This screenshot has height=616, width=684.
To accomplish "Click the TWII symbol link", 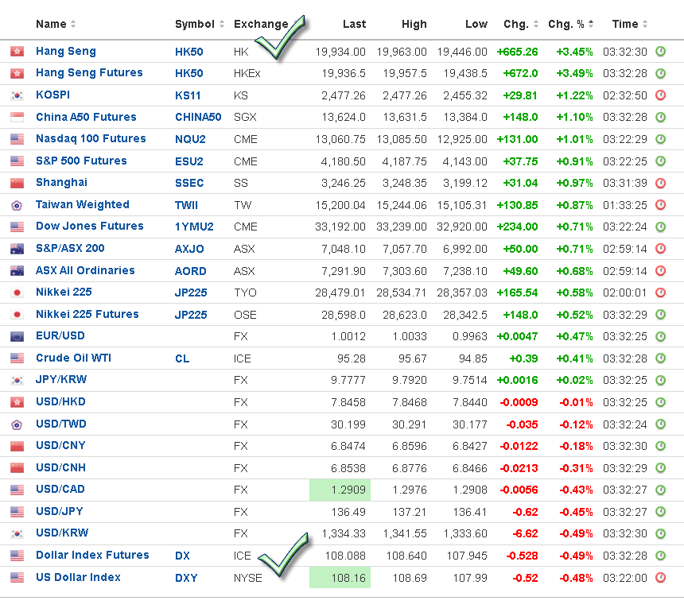I will point(186,205).
